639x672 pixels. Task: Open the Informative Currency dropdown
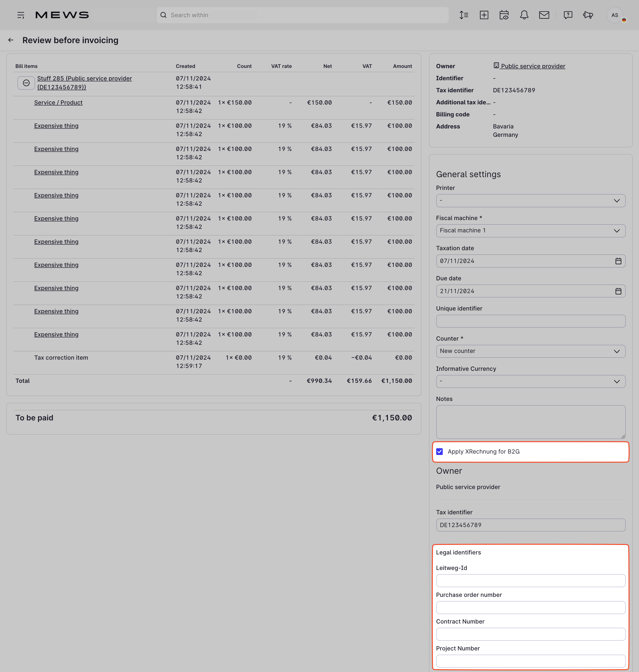[x=531, y=381]
